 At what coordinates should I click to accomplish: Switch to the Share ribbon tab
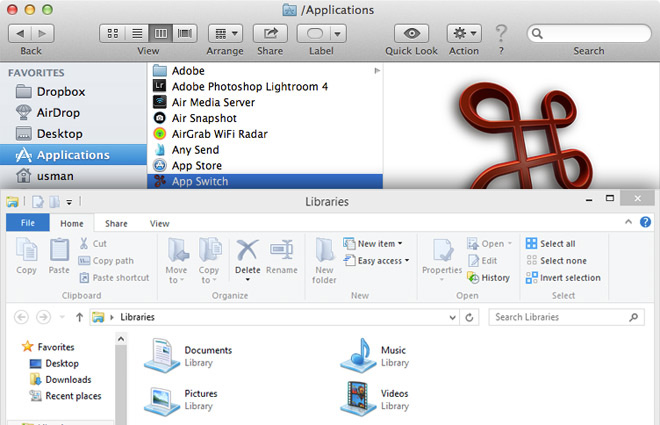116,223
